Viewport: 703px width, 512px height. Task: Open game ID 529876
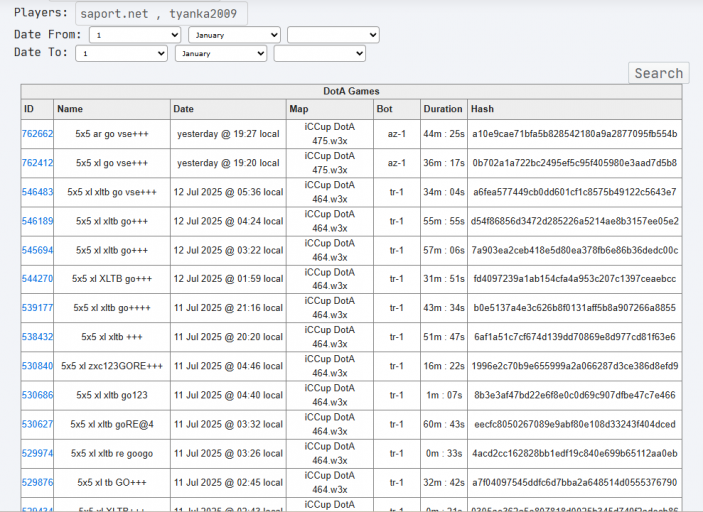[x=37, y=482]
